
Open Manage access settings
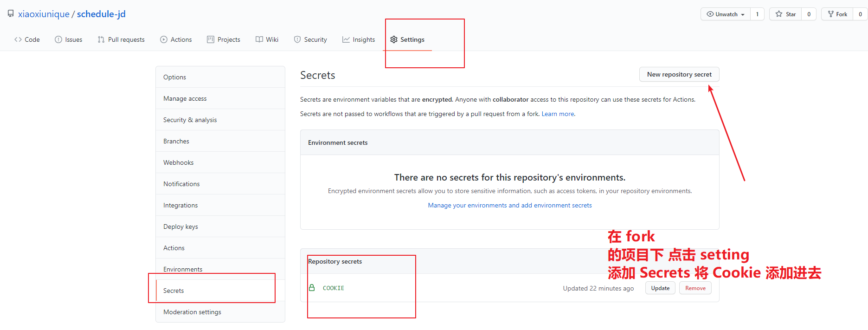[x=220, y=98]
